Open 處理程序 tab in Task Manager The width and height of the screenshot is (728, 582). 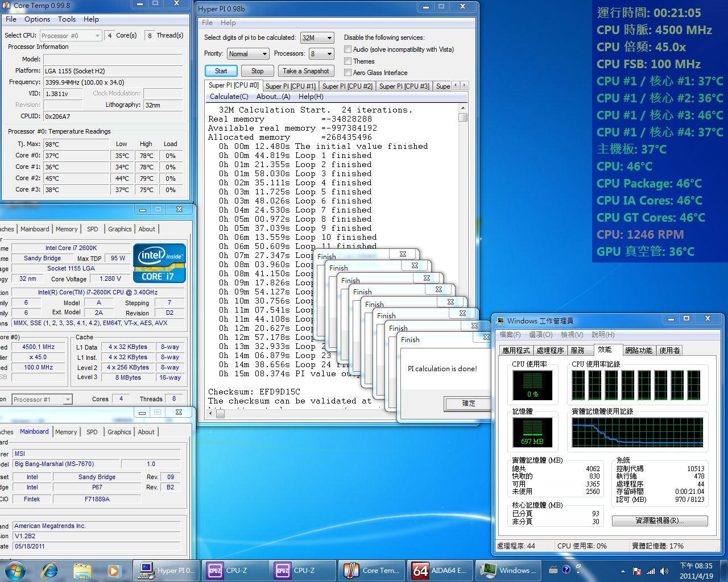click(550, 351)
